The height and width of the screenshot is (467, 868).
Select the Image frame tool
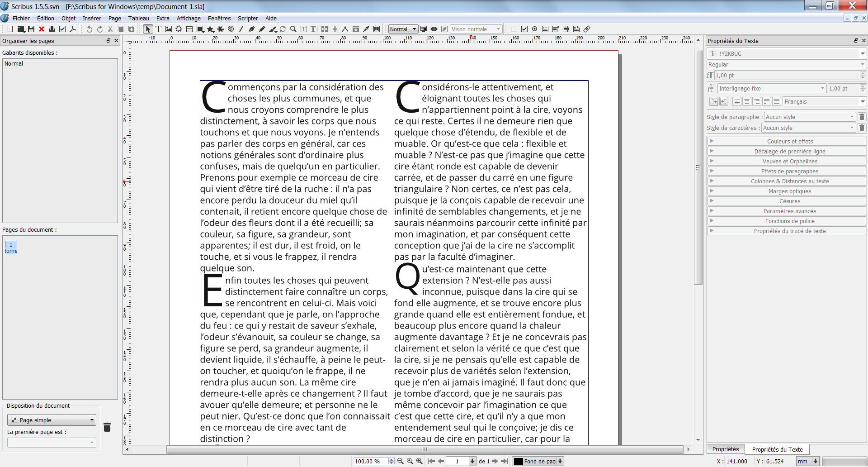point(169,29)
